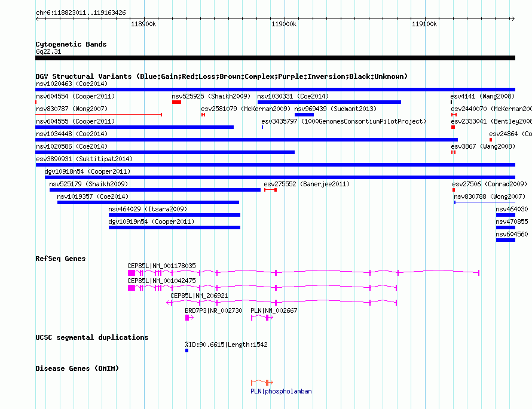Image resolution: width=532 pixels, height=409 pixels.
Task: Click the 119100k ruler tick label
Action: pos(424,24)
